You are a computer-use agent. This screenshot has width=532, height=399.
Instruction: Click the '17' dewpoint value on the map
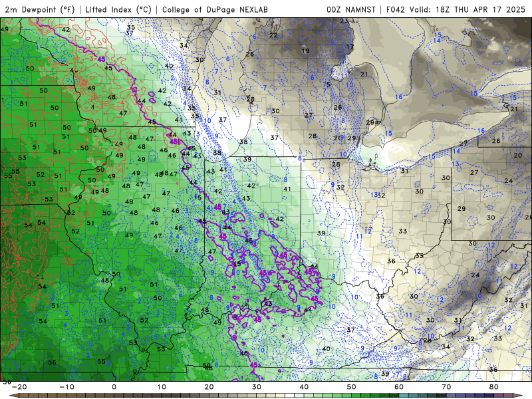pos(350,47)
